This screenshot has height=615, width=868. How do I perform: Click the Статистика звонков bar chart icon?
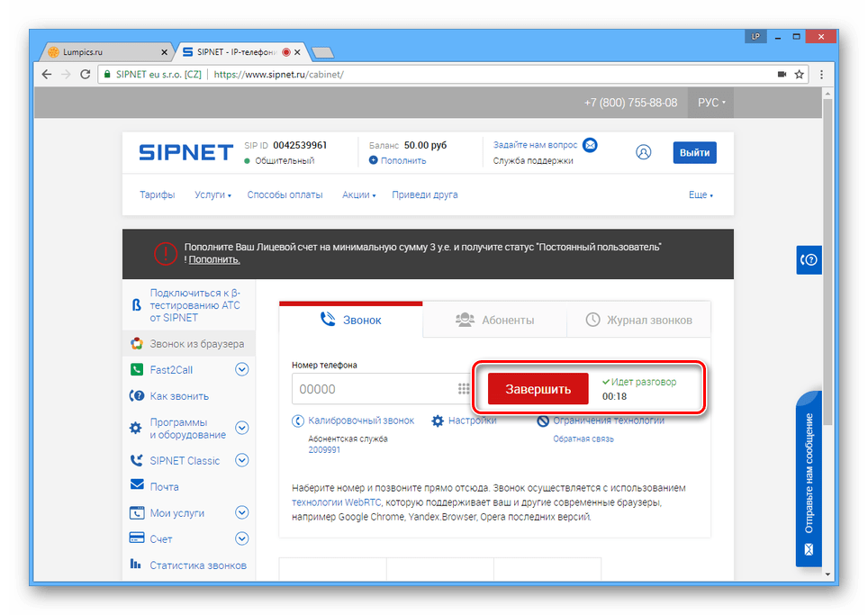pos(136,564)
